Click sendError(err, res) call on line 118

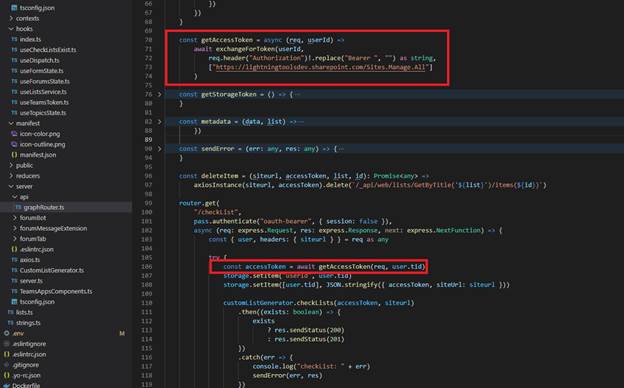287,375
